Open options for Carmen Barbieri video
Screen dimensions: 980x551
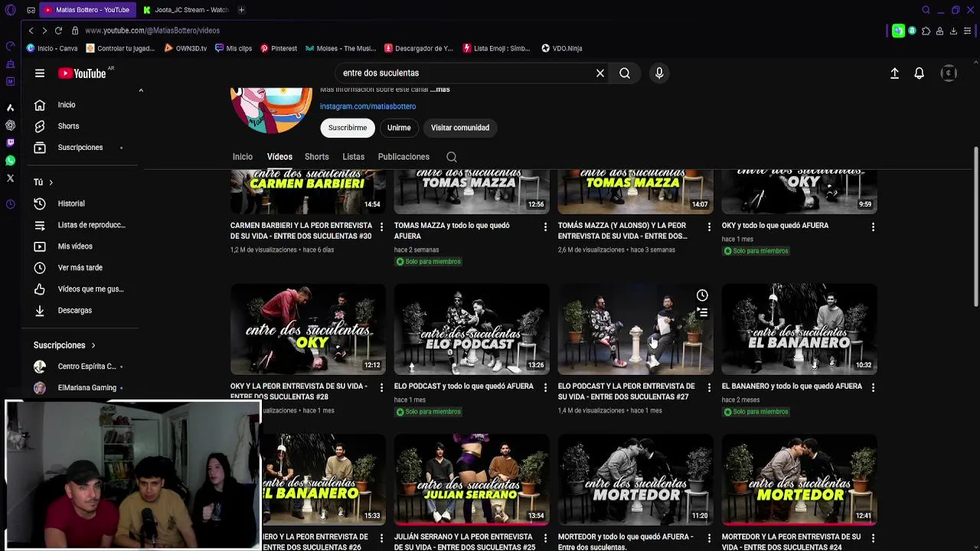pos(381,227)
